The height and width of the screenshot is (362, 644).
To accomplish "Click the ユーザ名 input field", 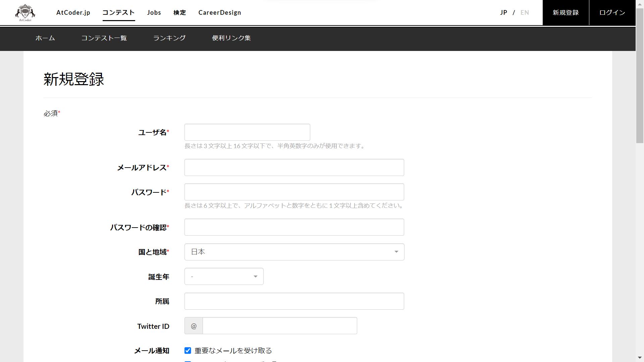I will pyautogui.click(x=247, y=132).
